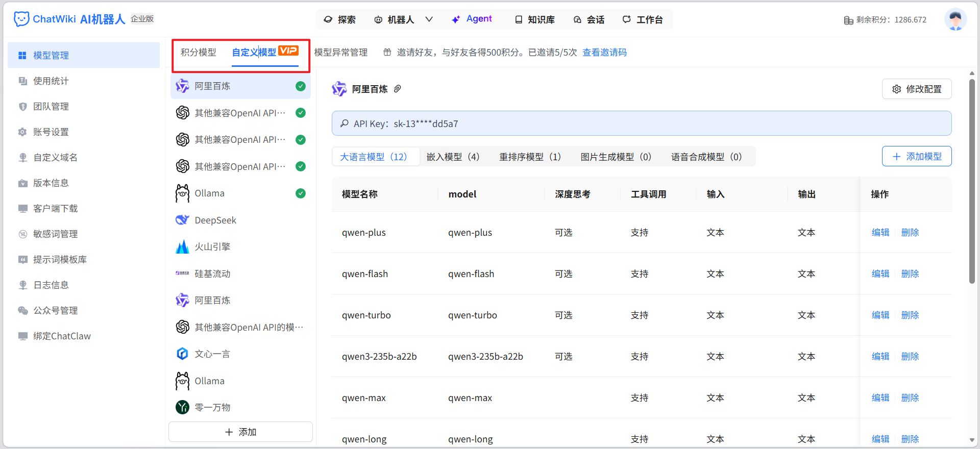Open the Agent navigation item
This screenshot has width=980, height=449.
coord(472,19)
